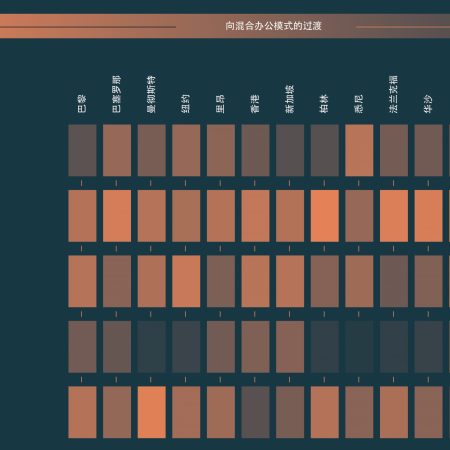This screenshot has height=450, width=450.
Task: Click the 向混合办公模式的过渡 banner title
Action: (x=273, y=26)
